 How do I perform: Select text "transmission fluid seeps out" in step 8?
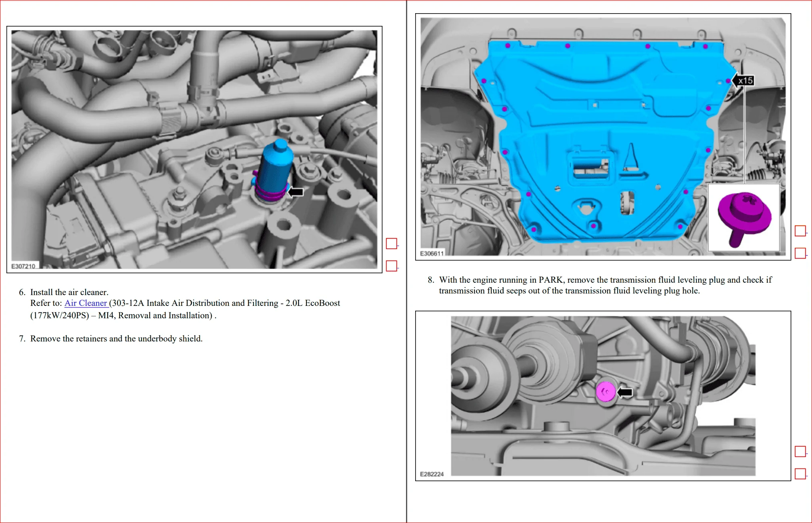point(490,291)
